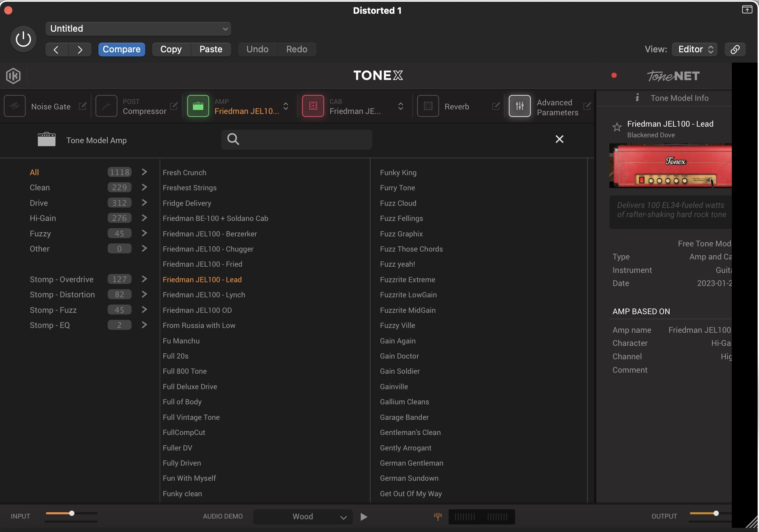Click into the tone model search field

(297, 139)
